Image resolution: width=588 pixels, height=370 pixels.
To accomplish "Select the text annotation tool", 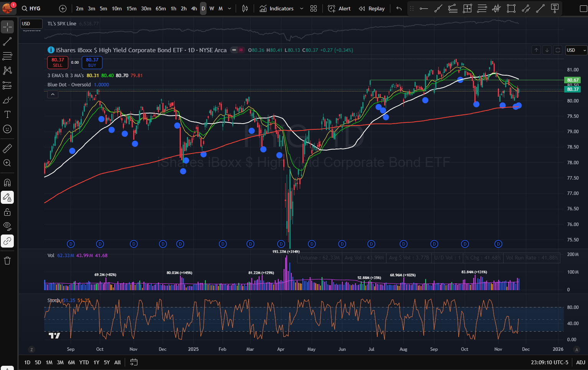I will pos(7,114).
